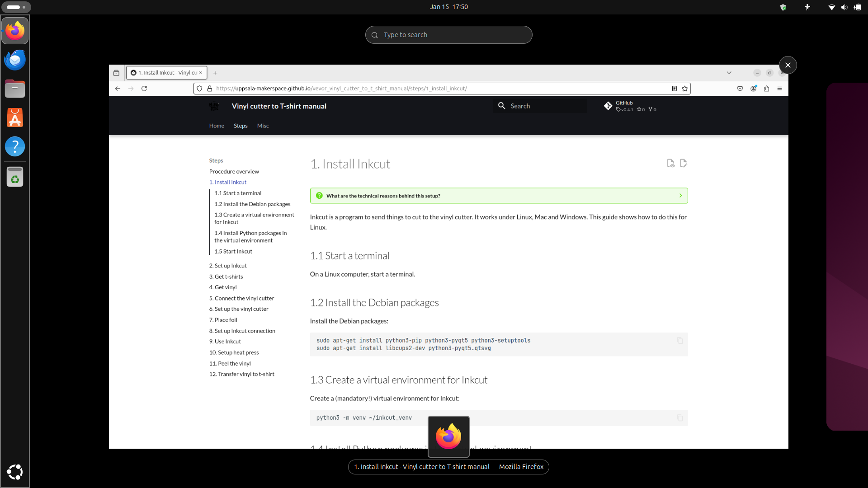Open '7. Place foil' step
Viewport: 868px width, 488px height.
pos(223,320)
